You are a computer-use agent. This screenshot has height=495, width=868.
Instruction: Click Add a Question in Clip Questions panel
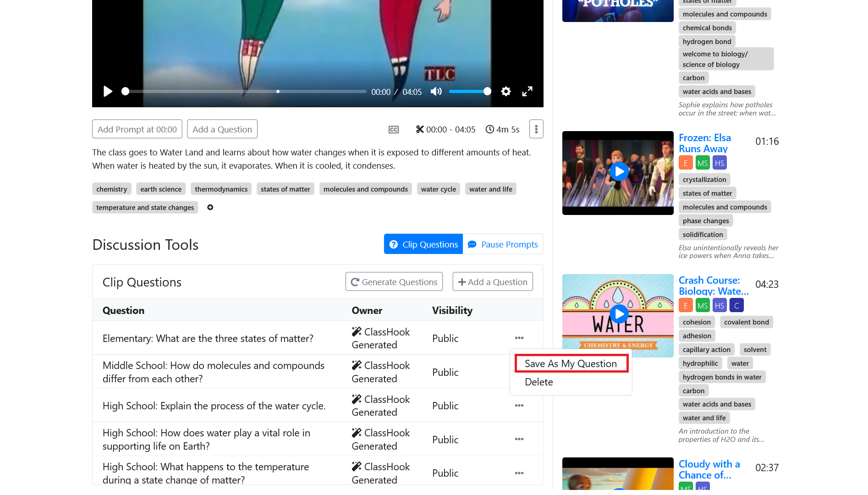point(493,282)
